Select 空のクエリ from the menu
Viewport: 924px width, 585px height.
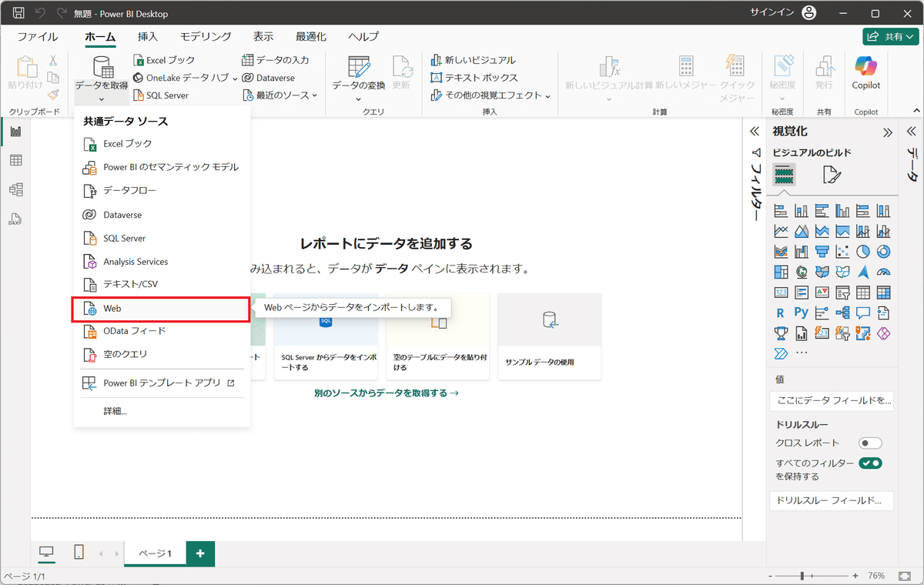click(162, 354)
